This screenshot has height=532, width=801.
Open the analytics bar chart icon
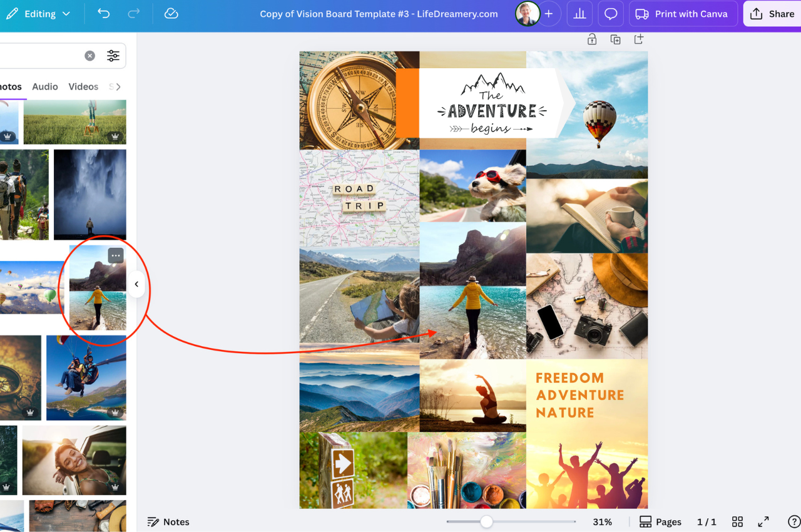(x=580, y=14)
